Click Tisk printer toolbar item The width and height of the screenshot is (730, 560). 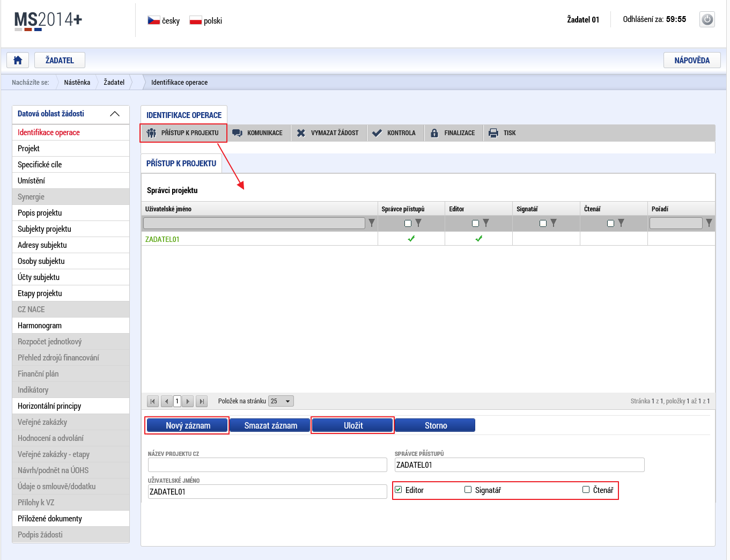pos(503,133)
